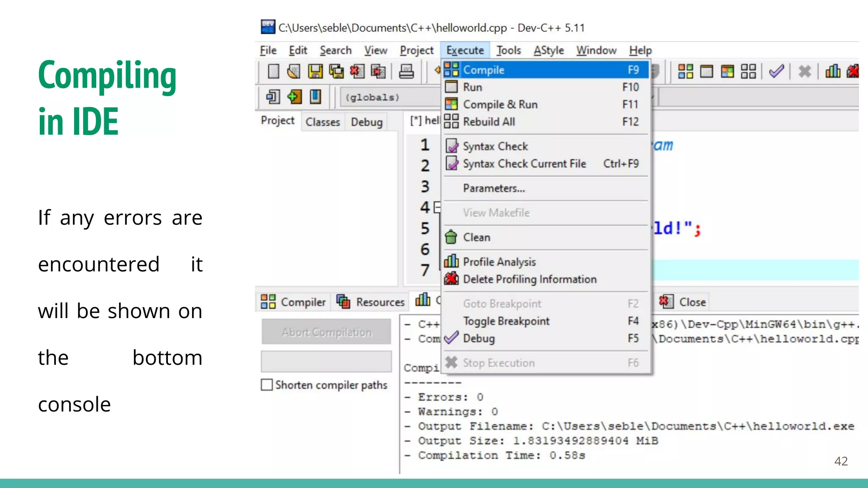Open the View menu
The width and height of the screenshot is (868, 488).
pos(376,50)
